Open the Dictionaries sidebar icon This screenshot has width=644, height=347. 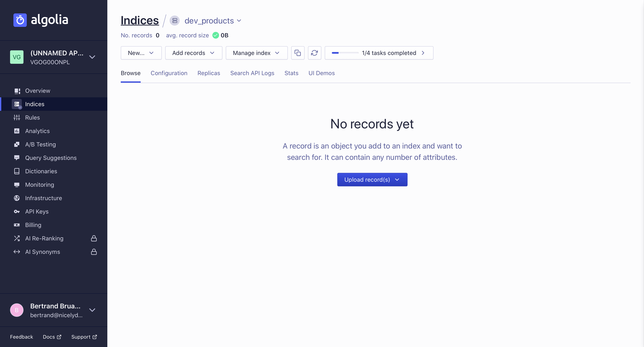(17, 171)
